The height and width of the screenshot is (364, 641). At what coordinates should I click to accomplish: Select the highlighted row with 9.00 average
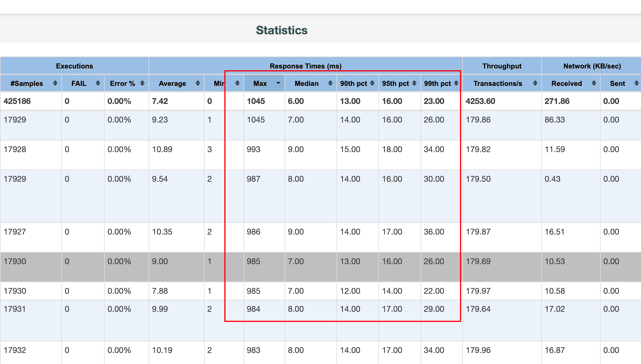tap(160, 262)
